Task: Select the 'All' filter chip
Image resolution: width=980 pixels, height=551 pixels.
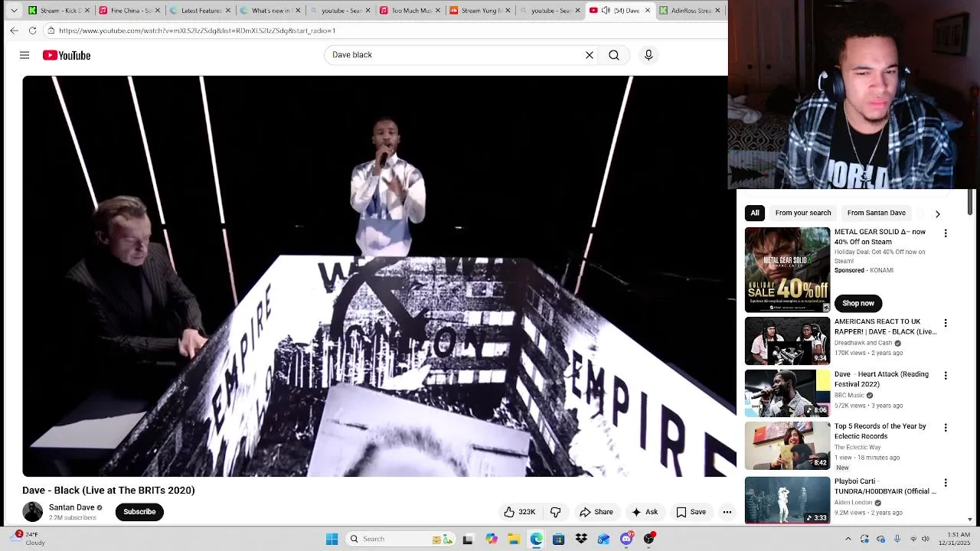Action: click(755, 213)
